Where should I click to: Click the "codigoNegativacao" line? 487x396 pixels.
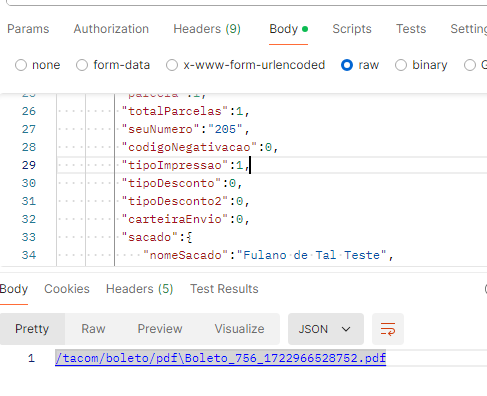coord(200,147)
